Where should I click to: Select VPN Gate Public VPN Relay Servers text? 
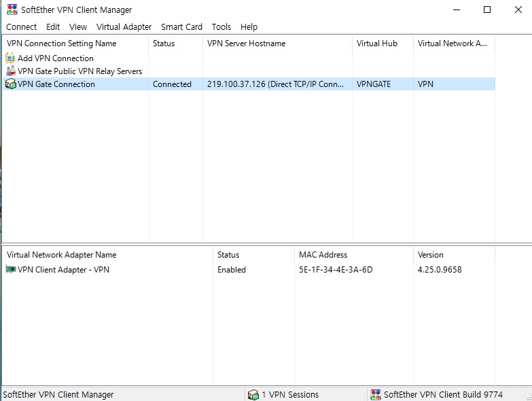coord(79,71)
